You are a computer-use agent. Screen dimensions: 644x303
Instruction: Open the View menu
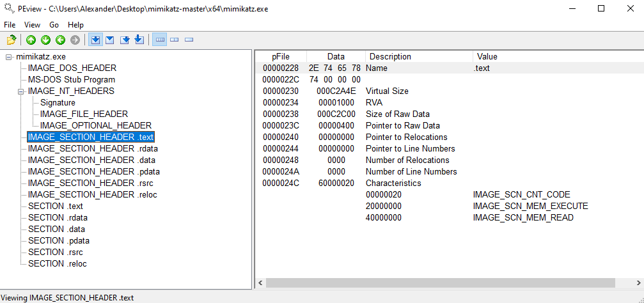[x=33, y=25]
